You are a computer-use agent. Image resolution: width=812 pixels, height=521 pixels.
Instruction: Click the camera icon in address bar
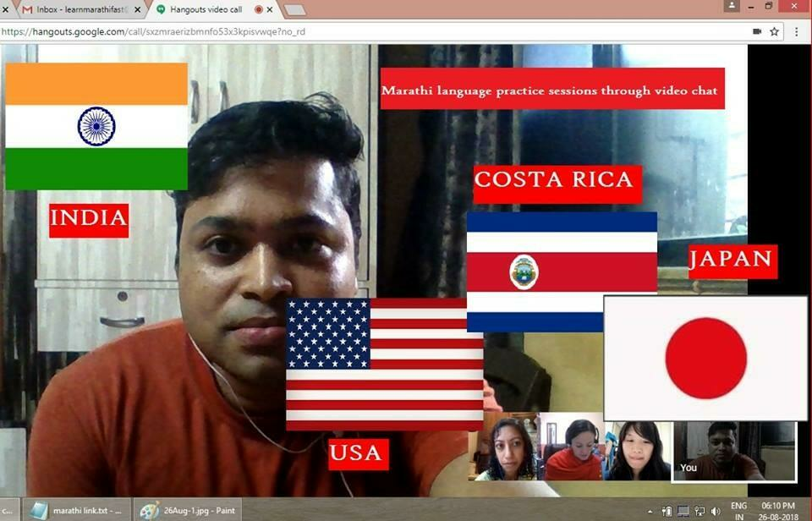coord(757,31)
